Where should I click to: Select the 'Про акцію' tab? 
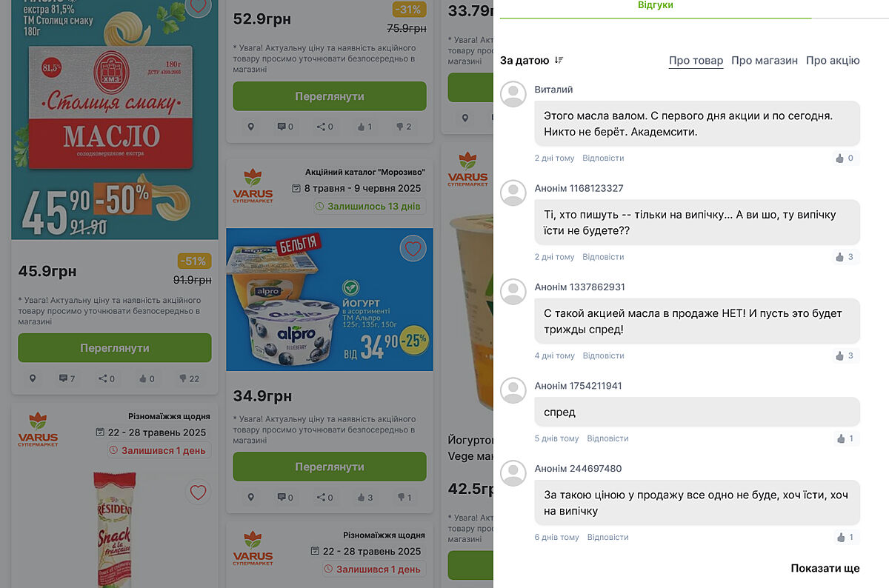click(833, 61)
